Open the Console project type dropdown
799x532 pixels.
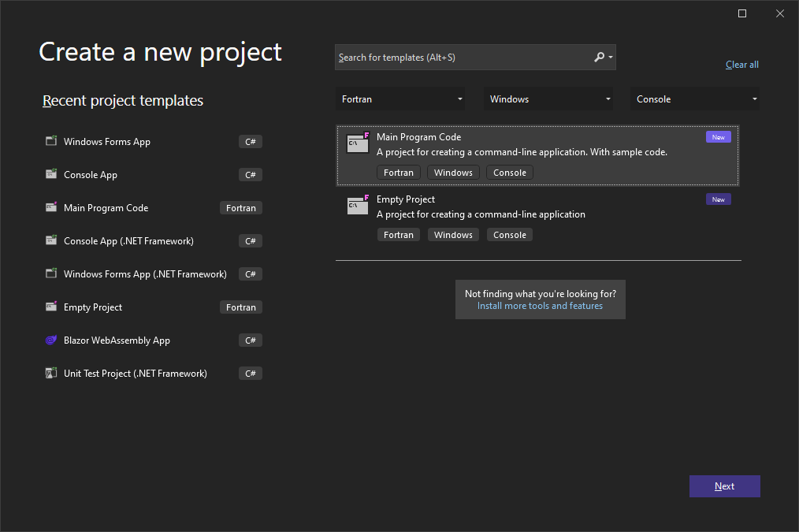point(694,99)
